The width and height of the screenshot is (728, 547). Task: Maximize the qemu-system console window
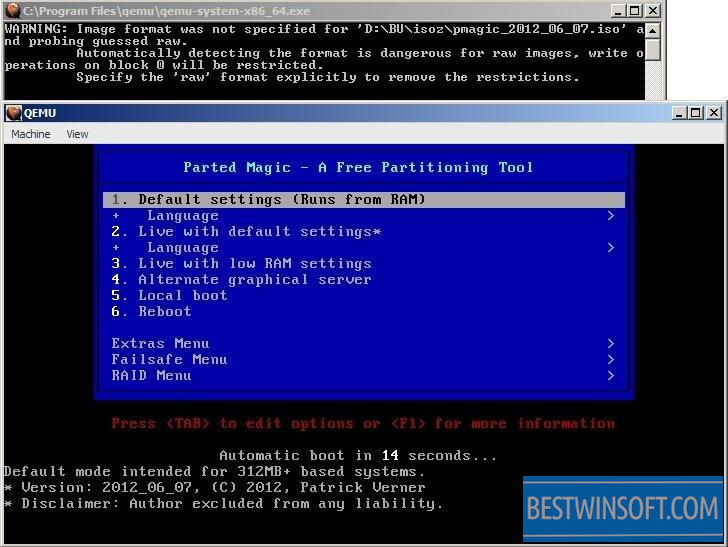click(634, 11)
